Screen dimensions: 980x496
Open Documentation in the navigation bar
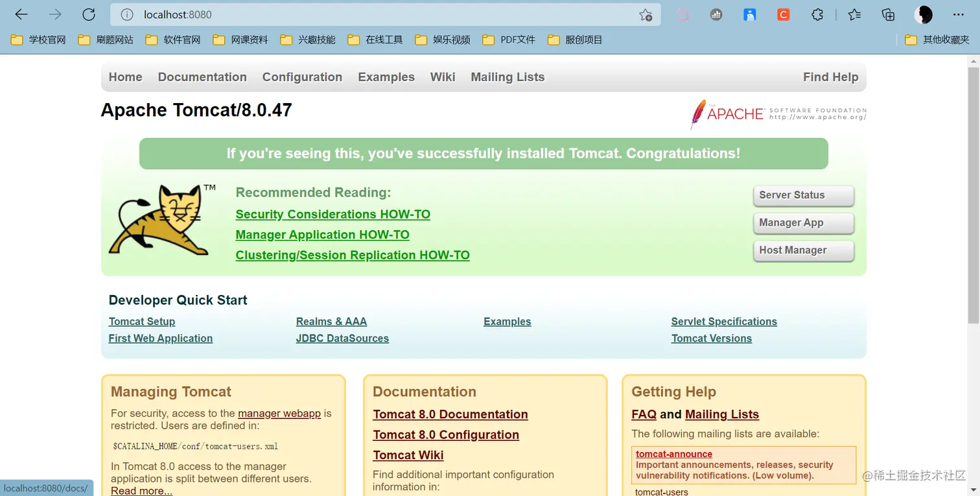tap(202, 77)
